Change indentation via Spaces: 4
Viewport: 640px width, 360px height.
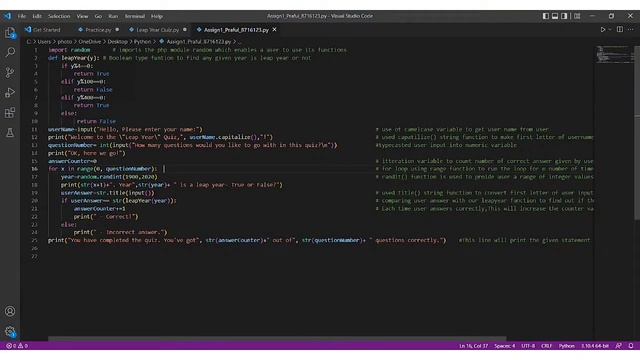(504, 346)
